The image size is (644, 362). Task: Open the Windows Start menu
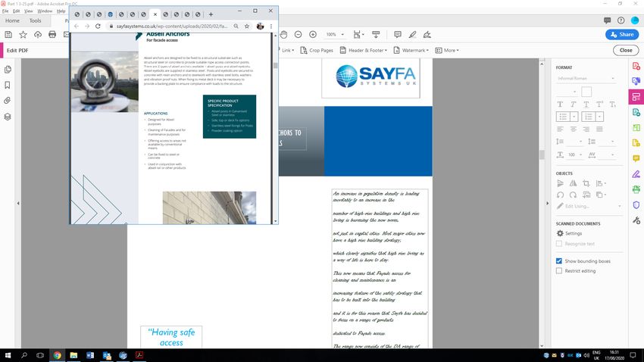(x=8, y=355)
